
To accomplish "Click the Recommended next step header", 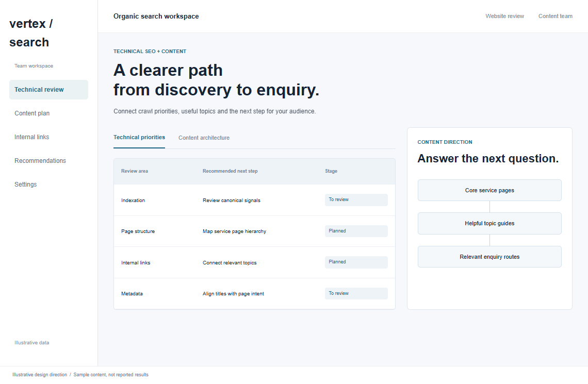I will pos(230,171).
